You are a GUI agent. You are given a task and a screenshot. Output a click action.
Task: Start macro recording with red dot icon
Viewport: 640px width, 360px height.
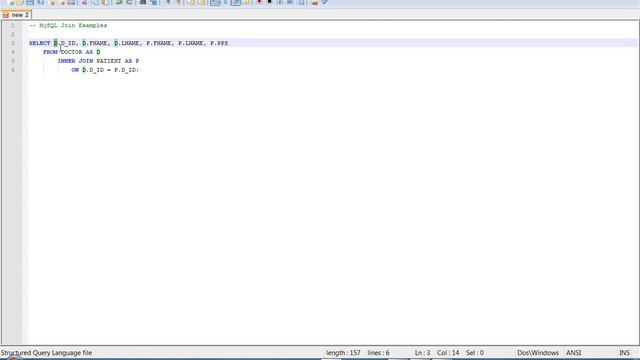click(259, 2)
